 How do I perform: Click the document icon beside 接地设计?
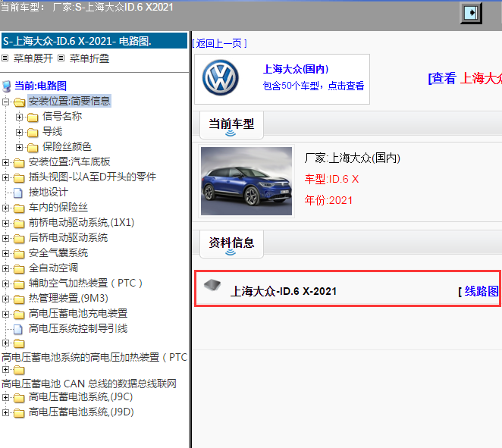tap(18, 193)
